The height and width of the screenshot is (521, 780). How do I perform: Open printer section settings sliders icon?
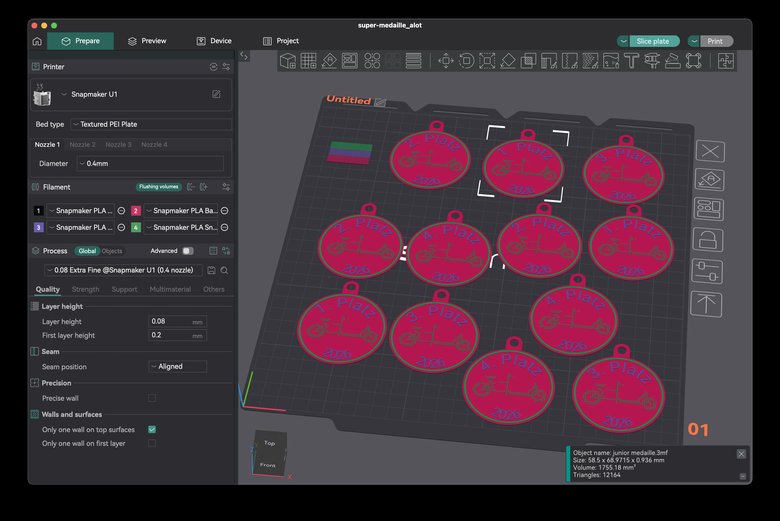tap(226, 67)
